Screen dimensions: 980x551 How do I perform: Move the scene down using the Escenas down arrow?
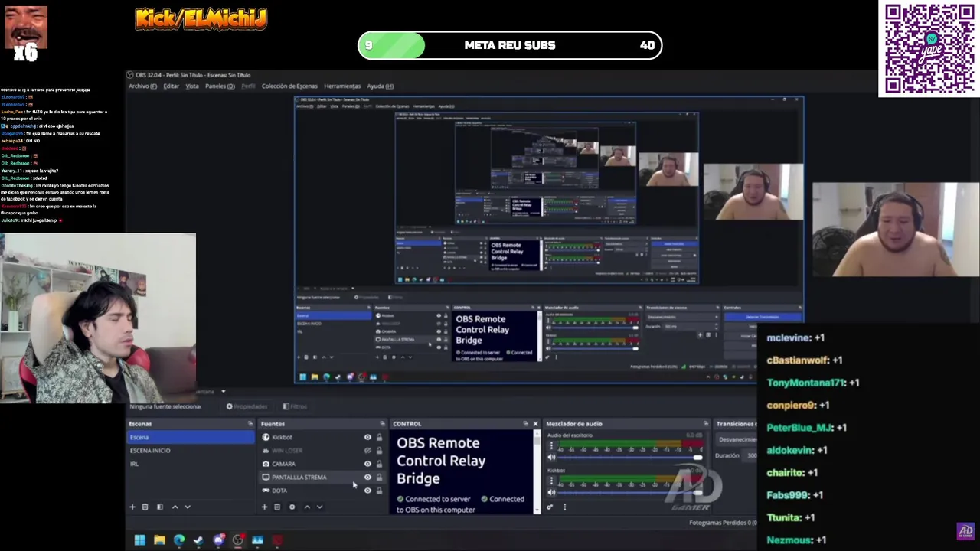coord(188,507)
